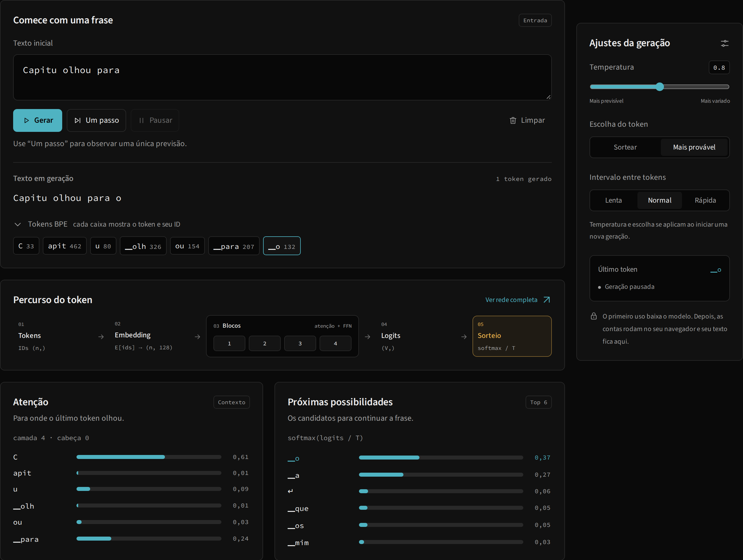
Task: Click the 1 token gerado counter
Action: click(524, 179)
